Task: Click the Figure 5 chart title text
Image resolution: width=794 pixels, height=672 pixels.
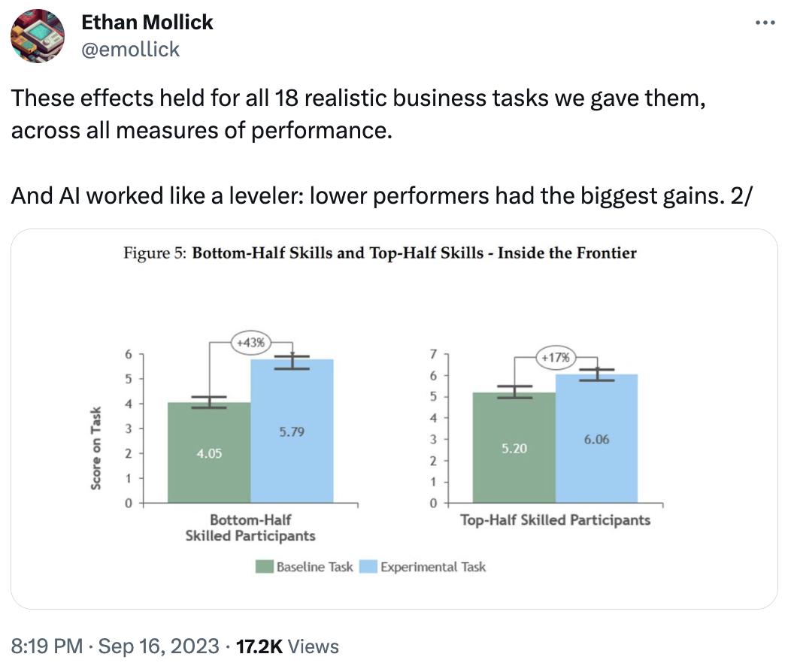Action: coord(380,253)
